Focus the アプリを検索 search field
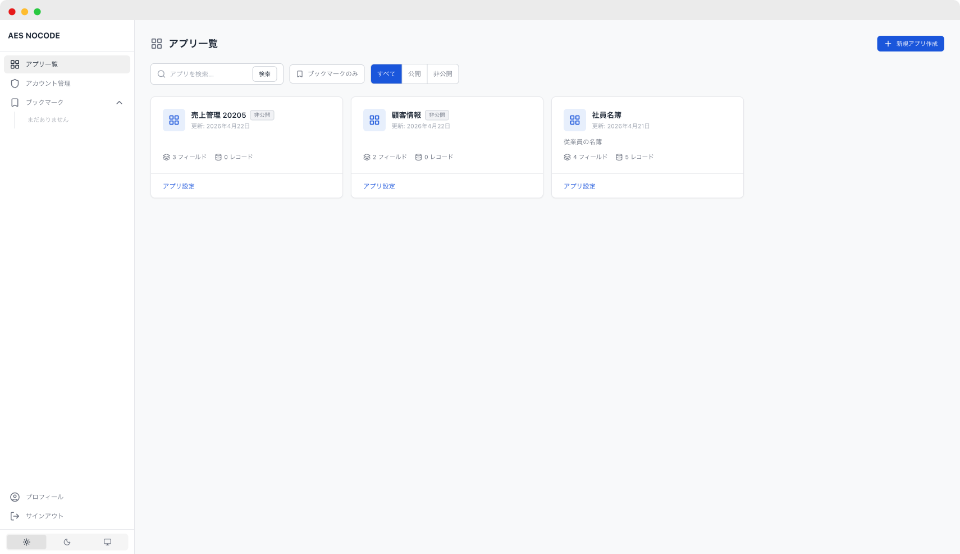960x554 pixels. pos(208,74)
